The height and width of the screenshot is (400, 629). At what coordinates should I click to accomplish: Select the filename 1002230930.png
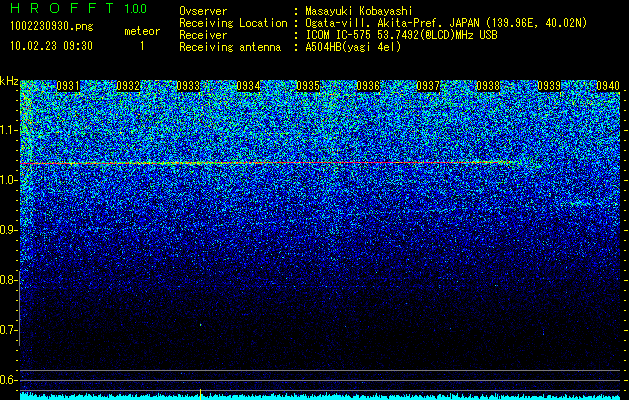(52, 26)
